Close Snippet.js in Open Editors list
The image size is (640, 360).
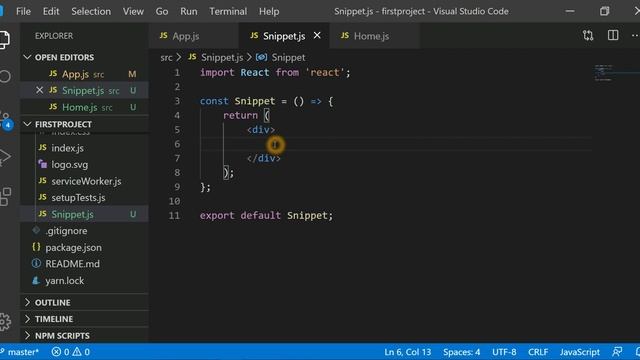[39, 90]
